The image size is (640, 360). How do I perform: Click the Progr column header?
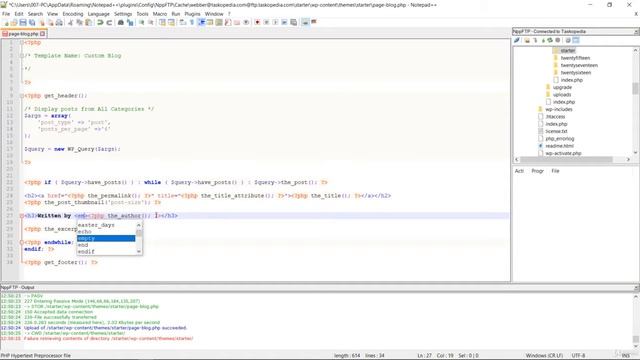(x=537, y=171)
